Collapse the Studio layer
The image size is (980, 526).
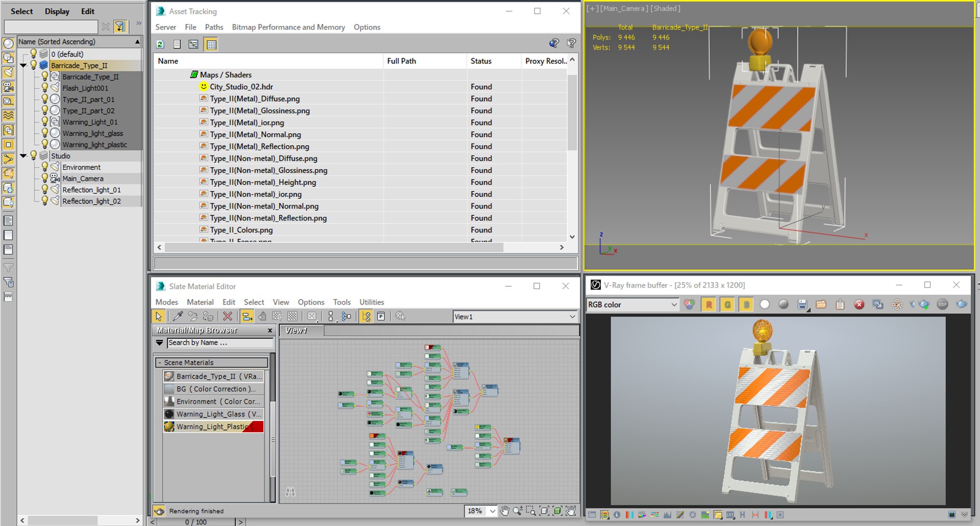(23, 156)
